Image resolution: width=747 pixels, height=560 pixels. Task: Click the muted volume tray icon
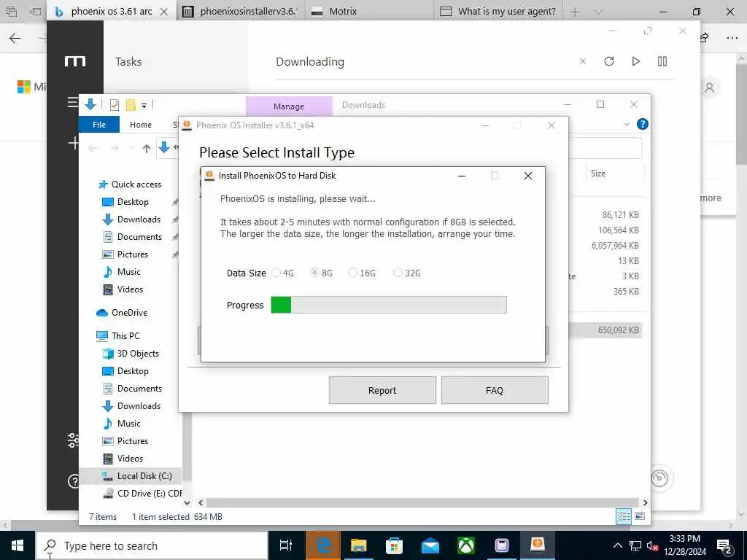(652, 546)
